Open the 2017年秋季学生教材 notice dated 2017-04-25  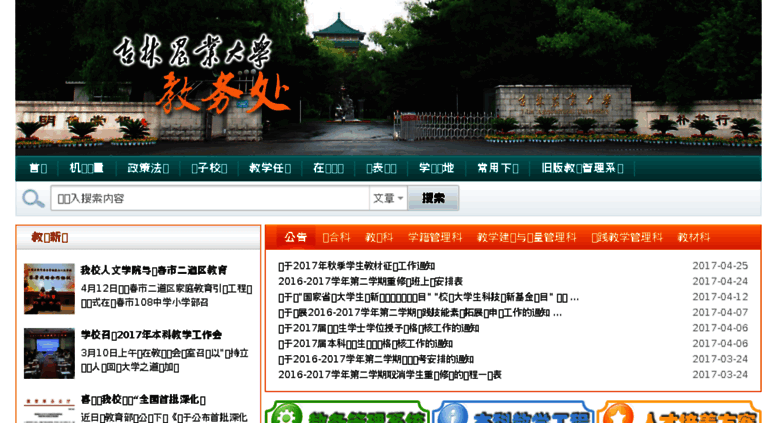357,266
